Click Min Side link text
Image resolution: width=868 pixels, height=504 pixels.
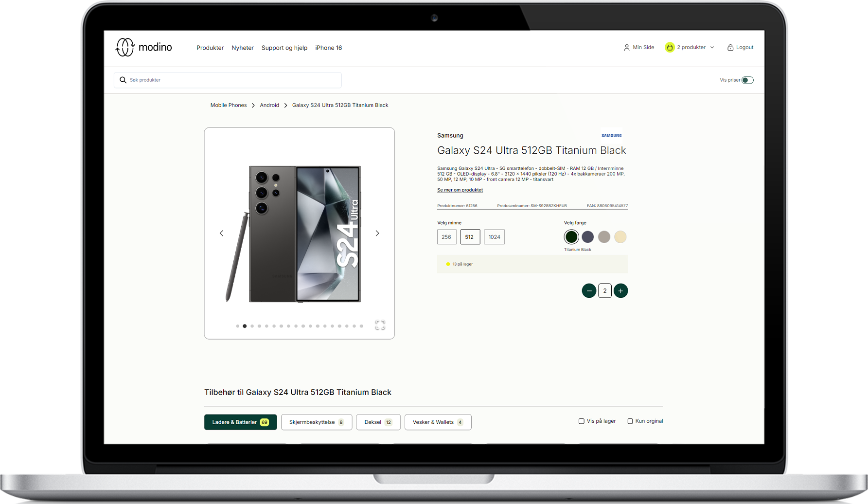643,47
